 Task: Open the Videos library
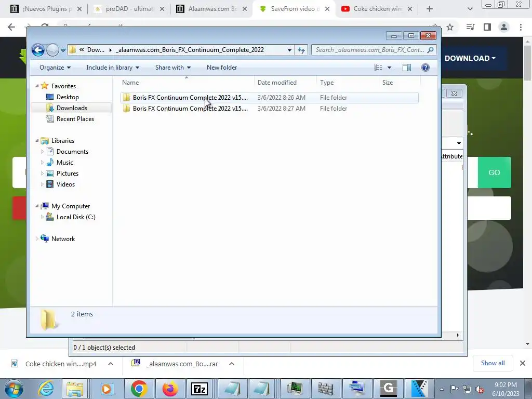coord(65,184)
